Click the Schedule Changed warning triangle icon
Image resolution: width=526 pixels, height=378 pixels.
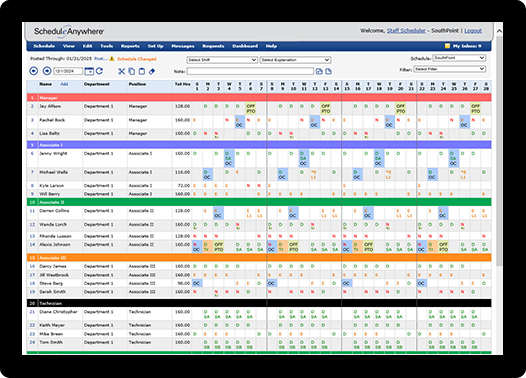[x=112, y=59]
